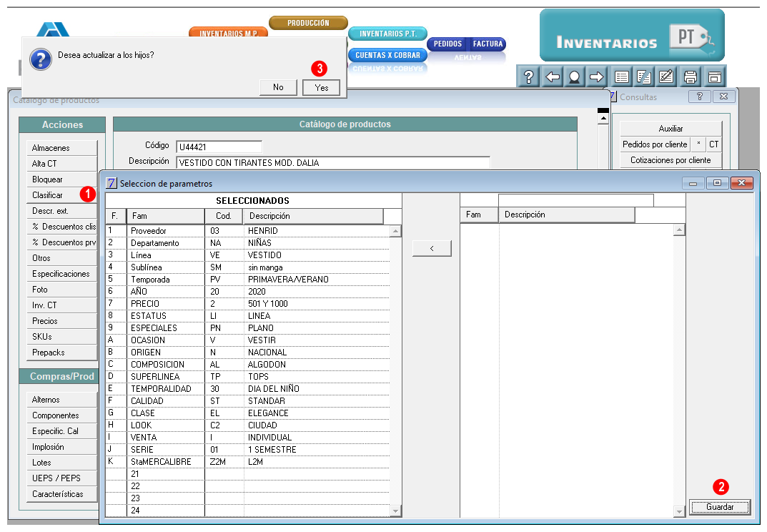
Task: Select the Temporada PRIMAVERA/VERANO row
Action: point(247,280)
